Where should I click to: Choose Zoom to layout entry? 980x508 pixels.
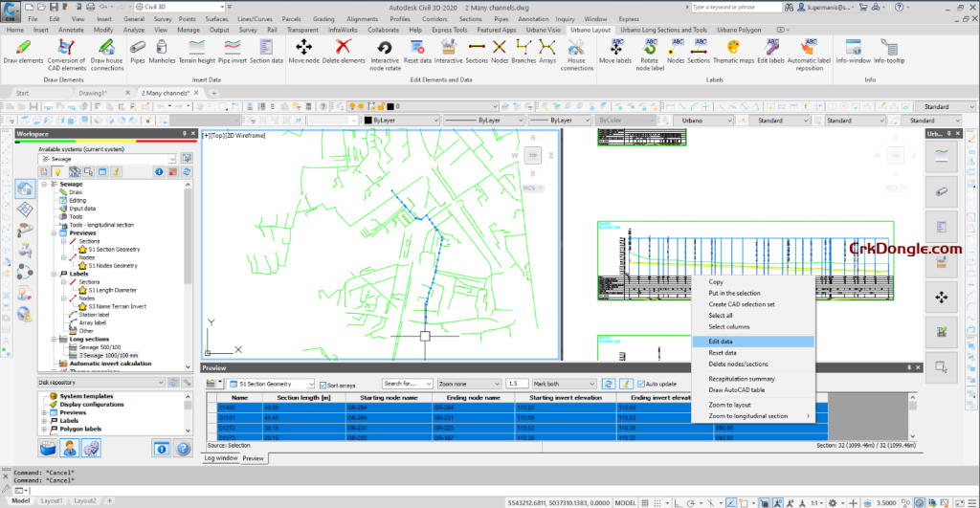click(x=753, y=405)
